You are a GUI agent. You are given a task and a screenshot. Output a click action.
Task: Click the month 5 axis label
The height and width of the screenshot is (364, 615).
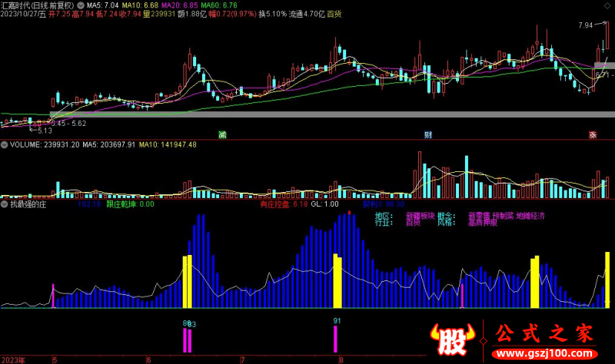click(x=55, y=360)
